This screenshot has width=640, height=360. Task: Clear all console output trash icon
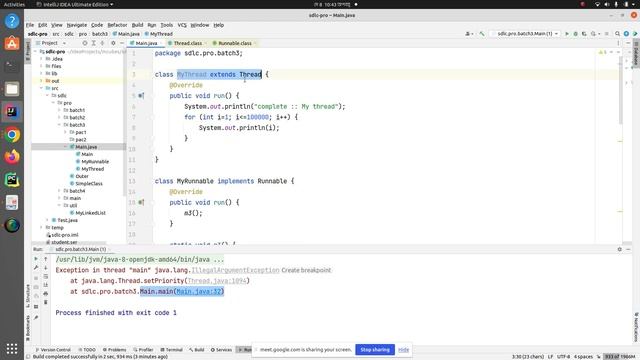click(46, 302)
